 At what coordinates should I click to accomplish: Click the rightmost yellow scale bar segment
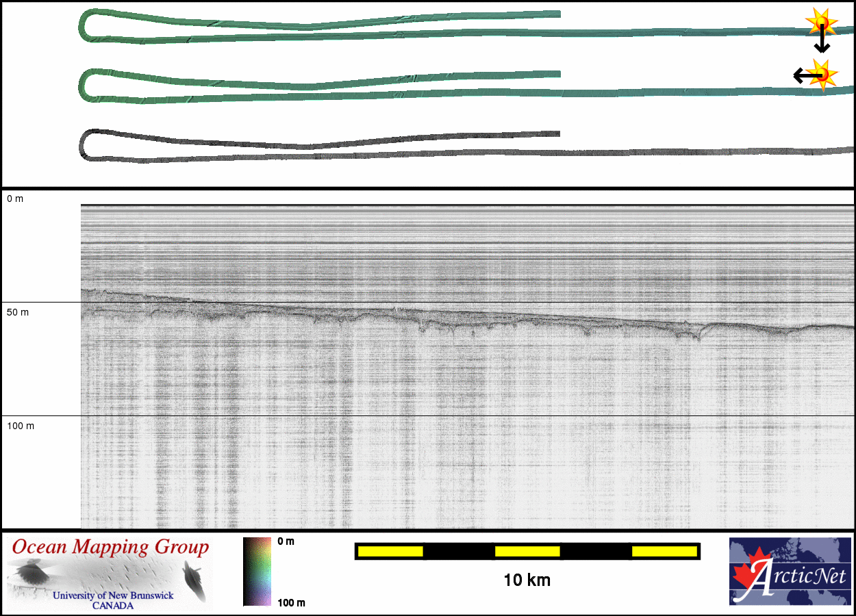coord(664,551)
